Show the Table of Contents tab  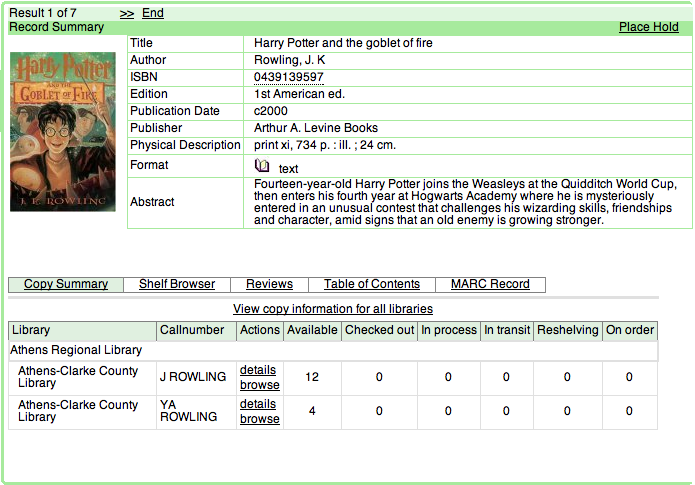[x=372, y=284]
